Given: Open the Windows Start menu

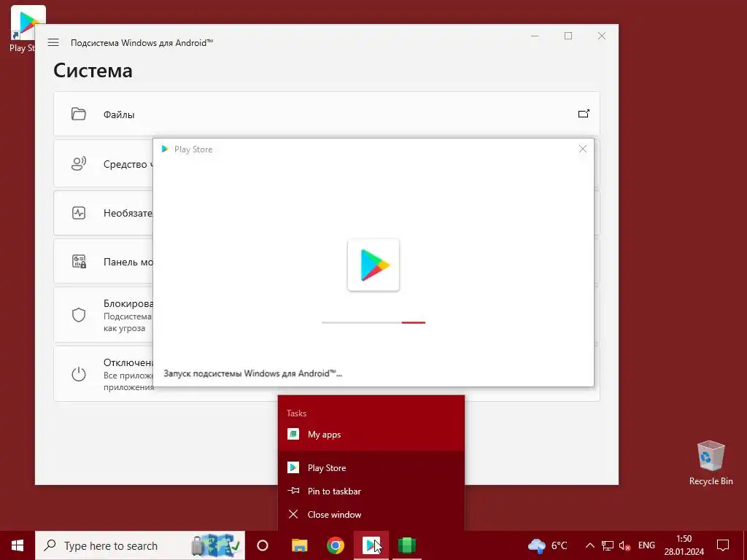Looking at the screenshot, I should [x=18, y=545].
